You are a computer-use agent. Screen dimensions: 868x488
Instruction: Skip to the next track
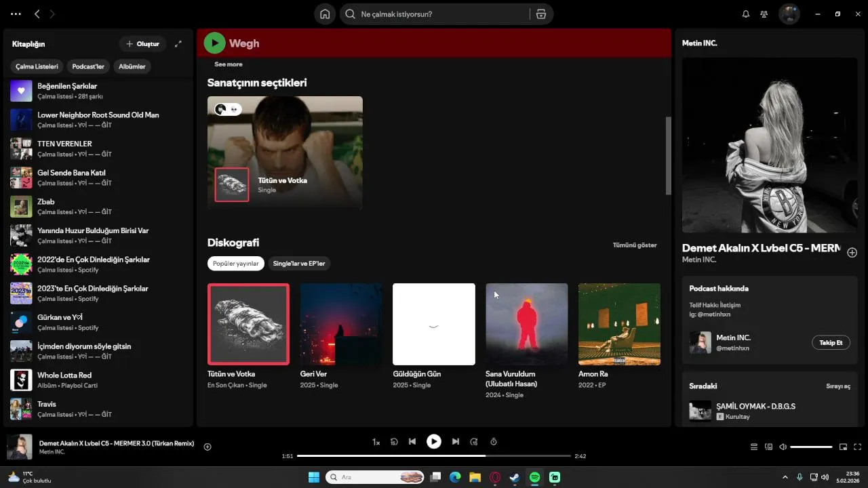click(456, 442)
